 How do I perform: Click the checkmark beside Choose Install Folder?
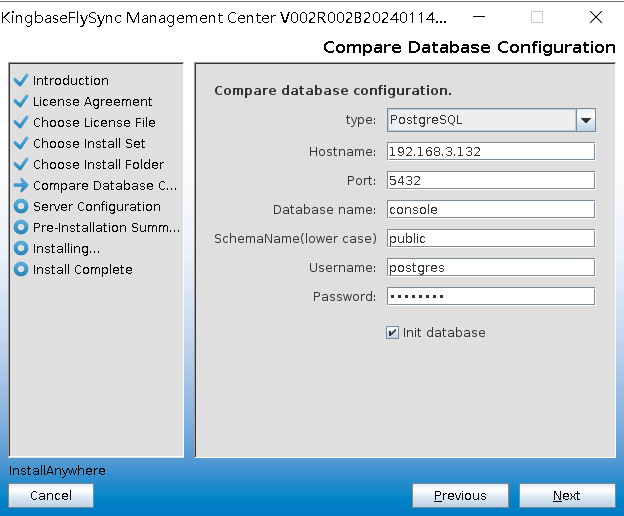click(x=20, y=164)
